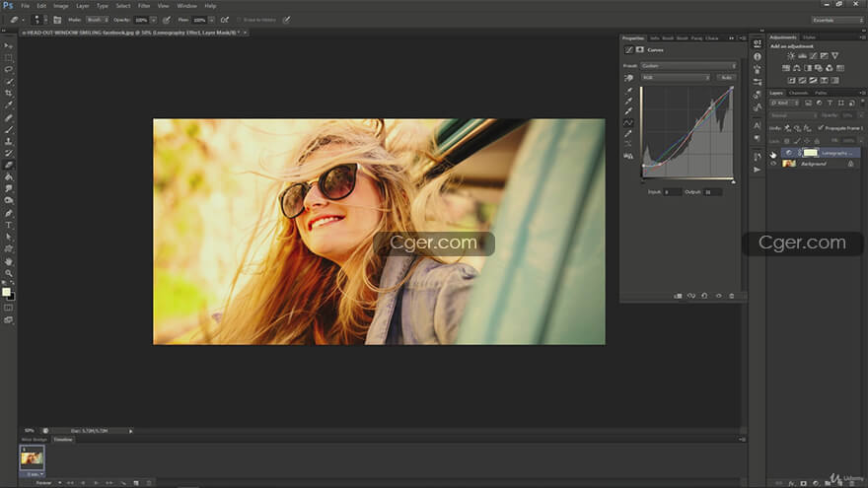Screen dimensions: 868x488
Task: Switch to the Timeline tab
Action: (63, 440)
